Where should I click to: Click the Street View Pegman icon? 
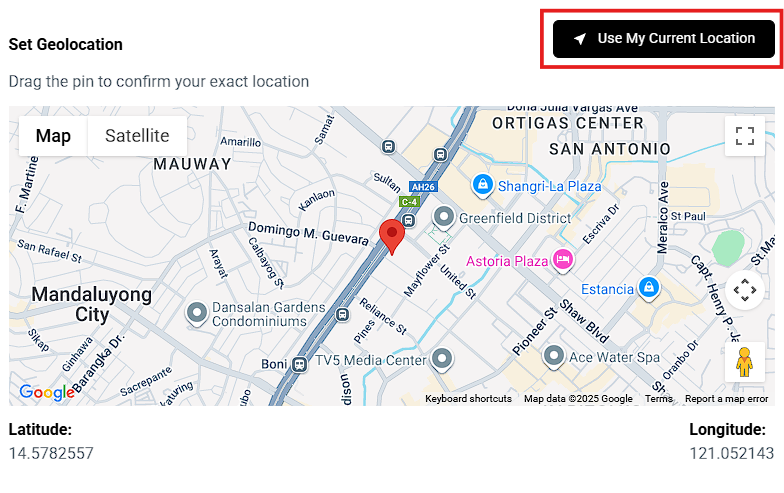(x=744, y=362)
